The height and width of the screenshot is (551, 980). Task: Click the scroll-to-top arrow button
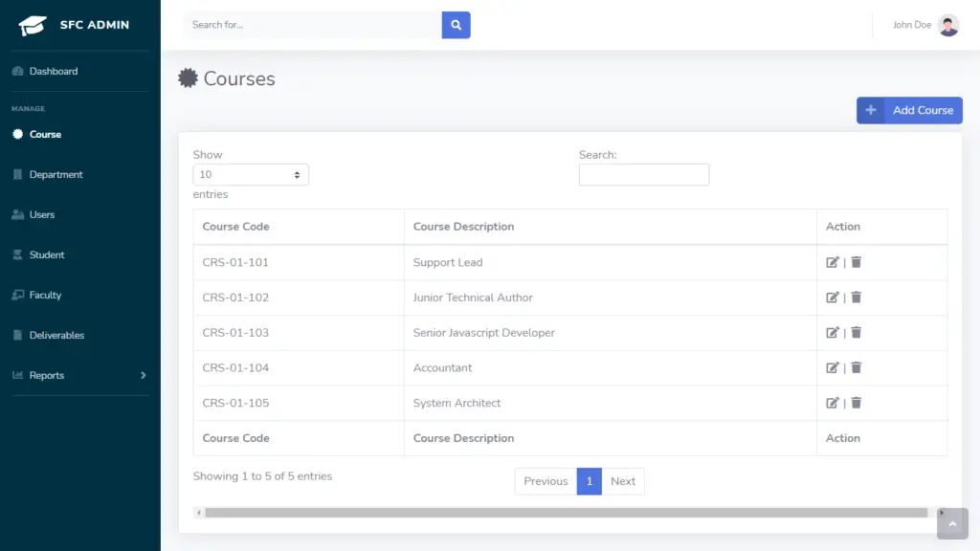952,524
